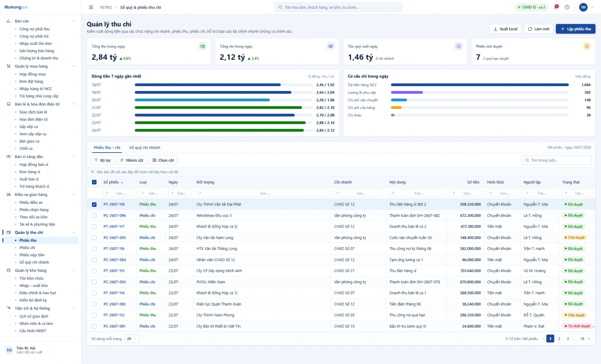The image size is (601, 364).
Task: Click the Tiện ích & hệ thống wrench icon
Action: coord(9,308)
